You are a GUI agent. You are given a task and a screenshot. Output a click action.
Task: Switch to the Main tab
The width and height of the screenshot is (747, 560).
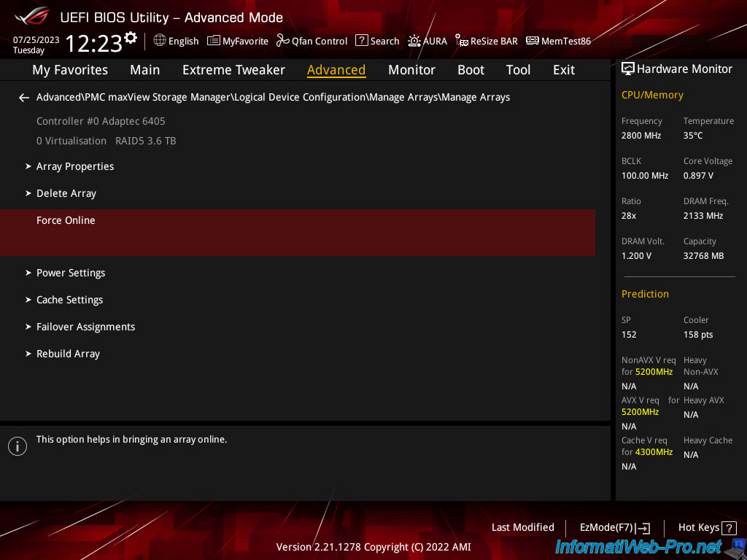point(145,70)
